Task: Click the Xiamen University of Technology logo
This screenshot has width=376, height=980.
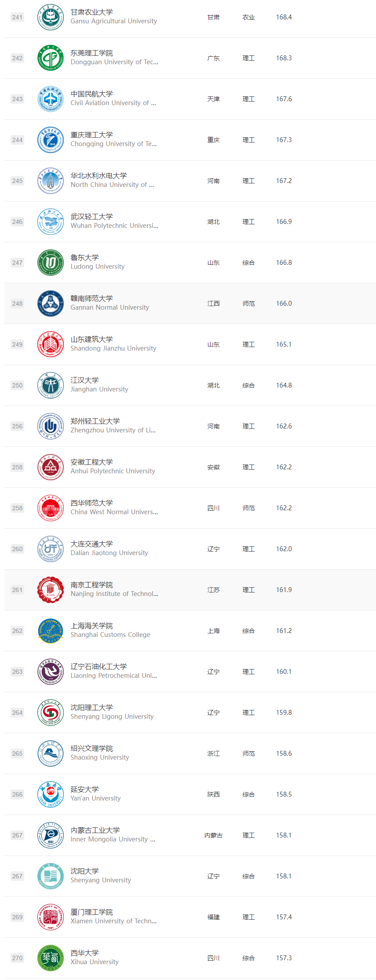Action: (51, 917)
